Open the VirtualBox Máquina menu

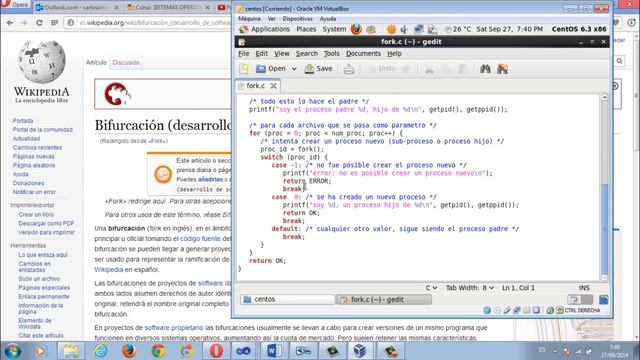[x=249, y=19]
